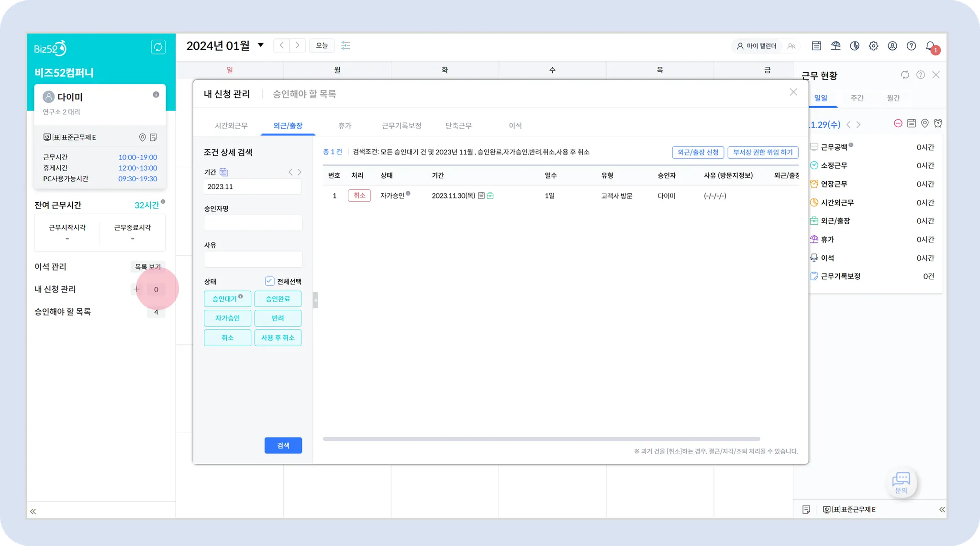Click the 문의 chat inquiry icon
This screenshot has height=546, width=980.
click(x=901, y=481)
